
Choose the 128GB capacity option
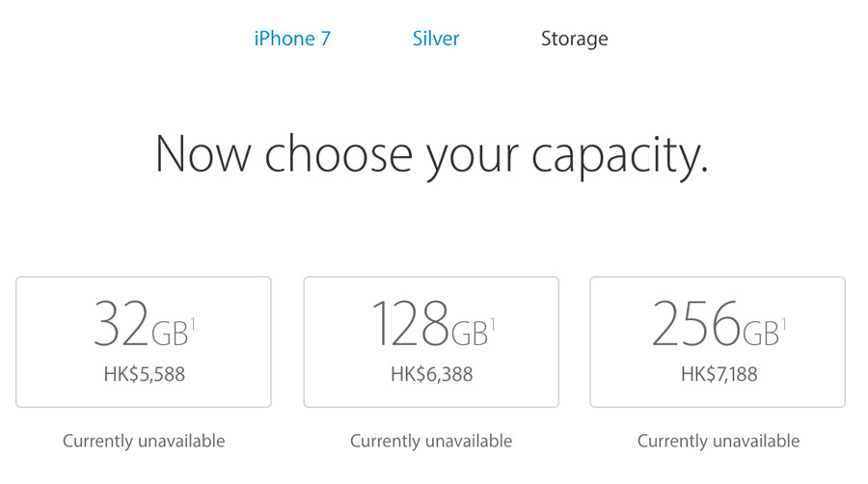click(431, 341)
